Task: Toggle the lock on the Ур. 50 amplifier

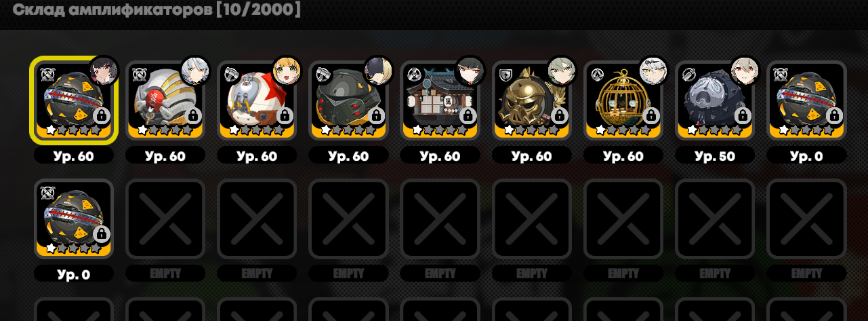Action: 741,116
